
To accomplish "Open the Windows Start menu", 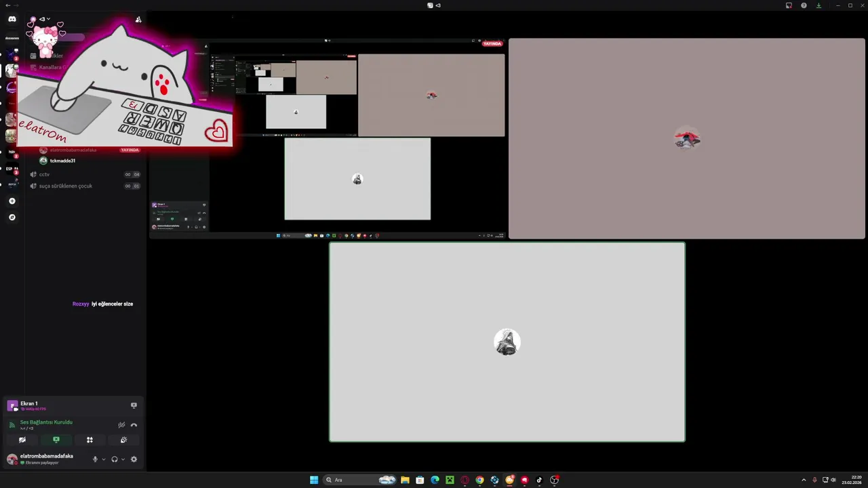I will click(314, 480).
